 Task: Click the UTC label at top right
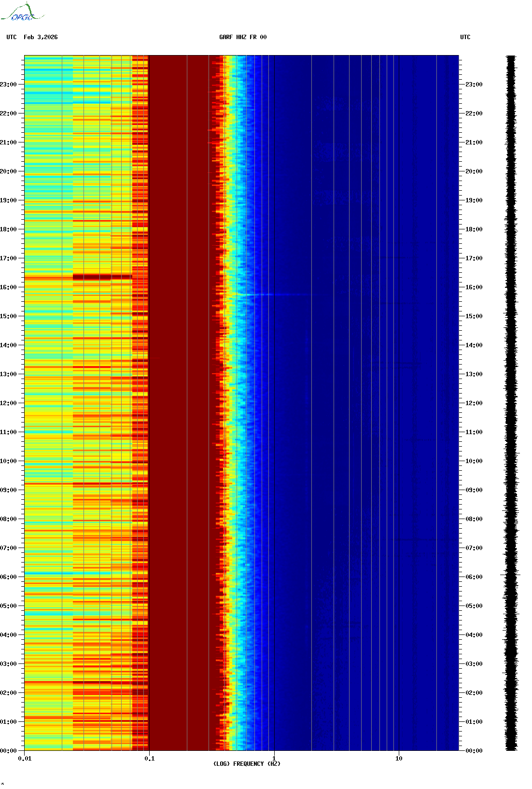(465, 37)
